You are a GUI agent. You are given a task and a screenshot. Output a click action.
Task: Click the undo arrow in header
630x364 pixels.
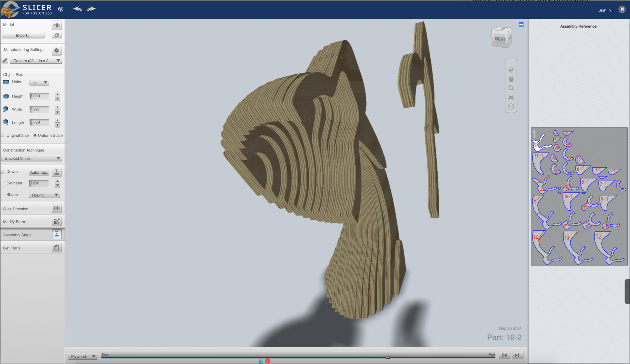click(x=78, y=9)
